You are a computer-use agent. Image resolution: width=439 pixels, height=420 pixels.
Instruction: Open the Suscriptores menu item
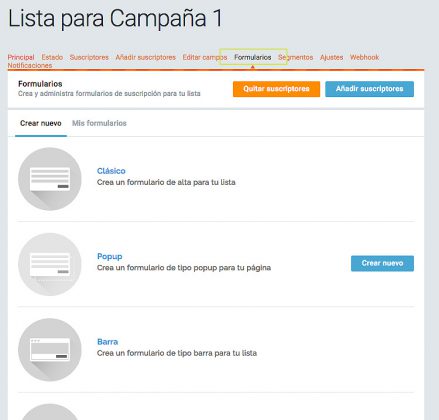pyautogui.click(x=89, y=57)
